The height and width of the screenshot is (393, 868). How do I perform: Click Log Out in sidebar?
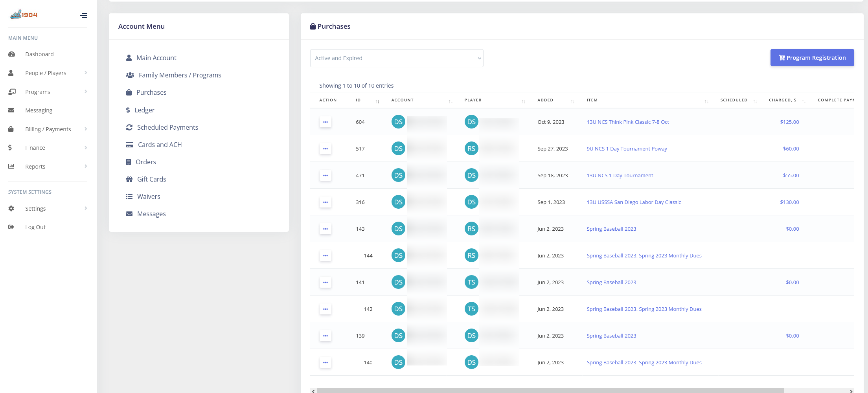pos(35,227)
